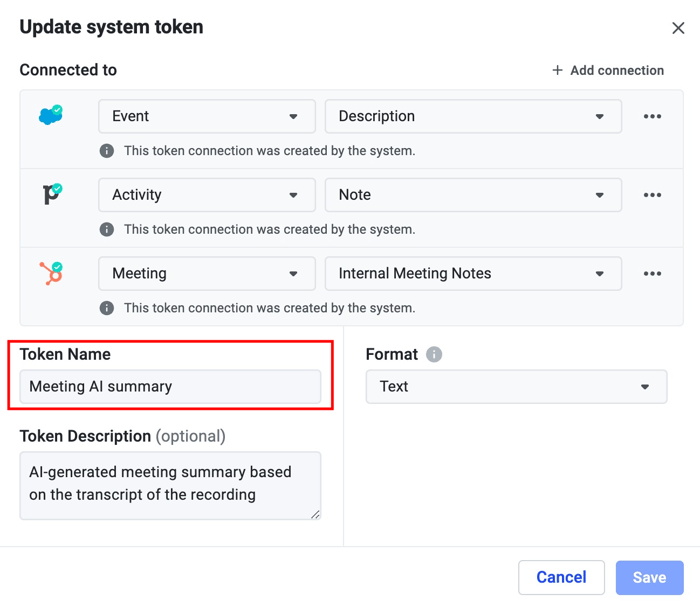Open more options for Pipedrive connection
700x601 pixels.
pos(652,195)
